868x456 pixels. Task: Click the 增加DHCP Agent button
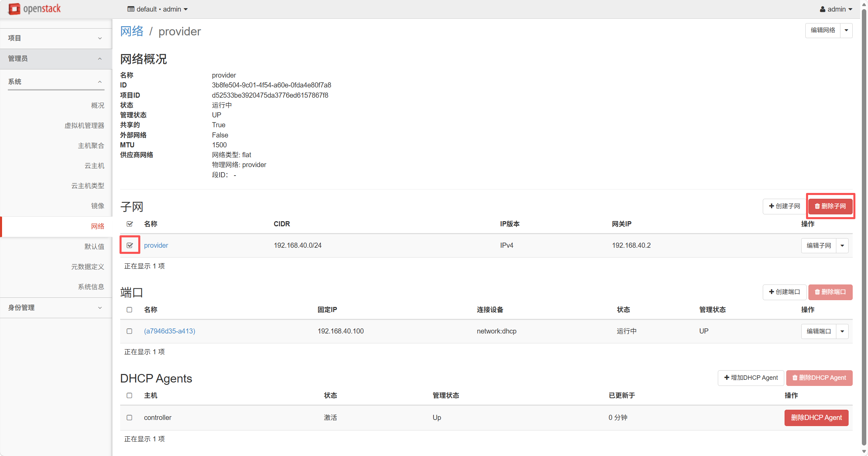(751, 378)
